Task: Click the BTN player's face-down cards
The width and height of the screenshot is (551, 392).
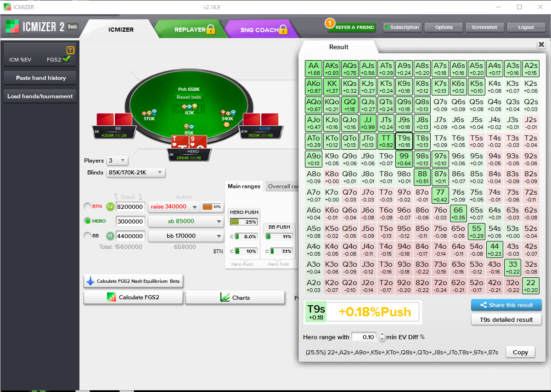Action: click(261, 119)
